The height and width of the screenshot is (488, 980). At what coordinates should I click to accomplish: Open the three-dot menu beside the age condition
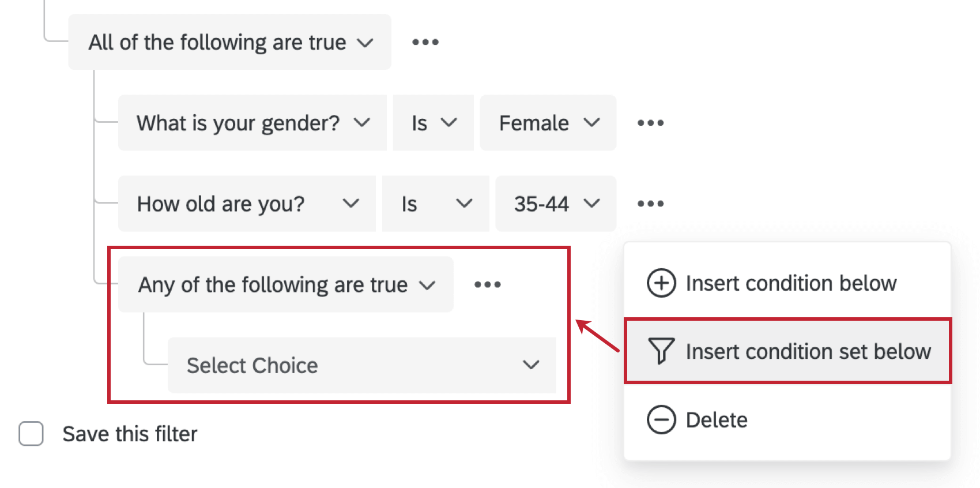pyautogui.click(x=650, y=203)
